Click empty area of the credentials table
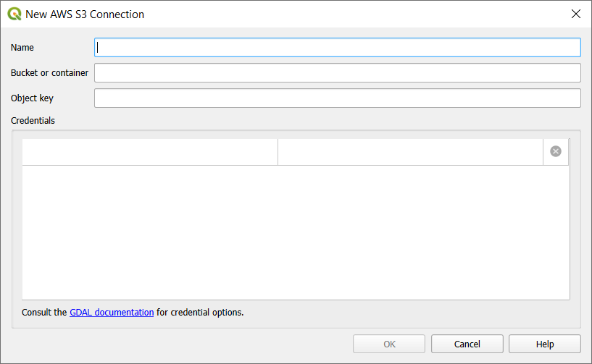The image size is (592, 364). click(296, 232)
